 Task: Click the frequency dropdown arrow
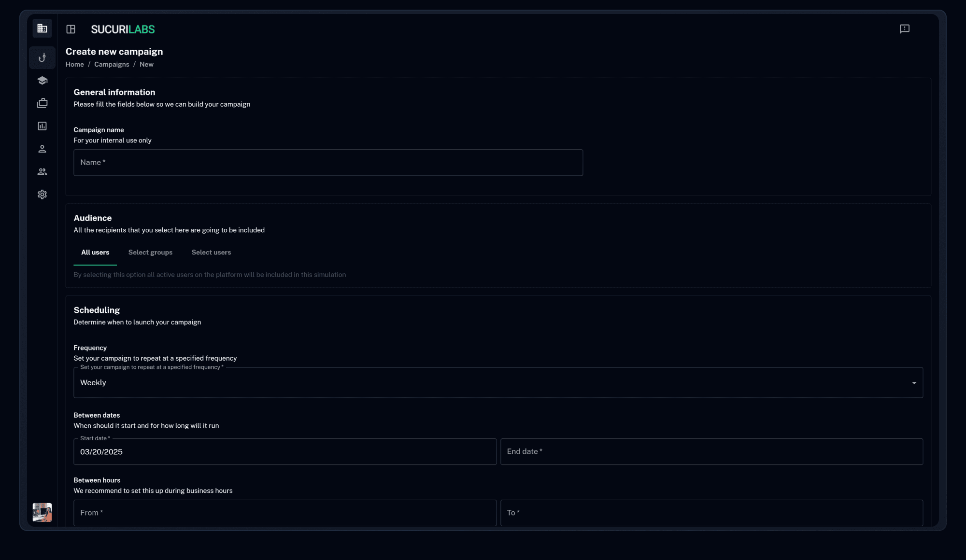914,383
